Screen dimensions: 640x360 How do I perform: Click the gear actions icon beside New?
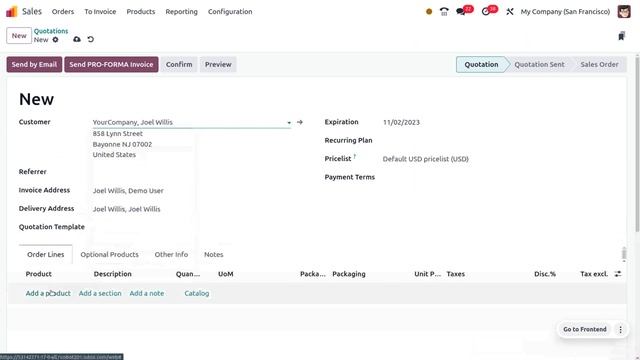[x=56, y=40]
